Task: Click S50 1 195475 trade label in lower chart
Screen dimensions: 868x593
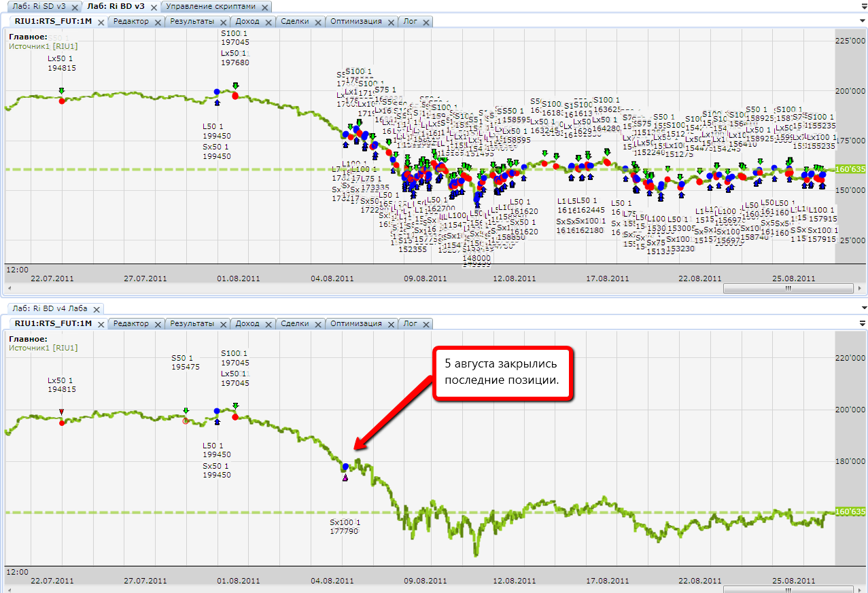Action: point(186,363)
